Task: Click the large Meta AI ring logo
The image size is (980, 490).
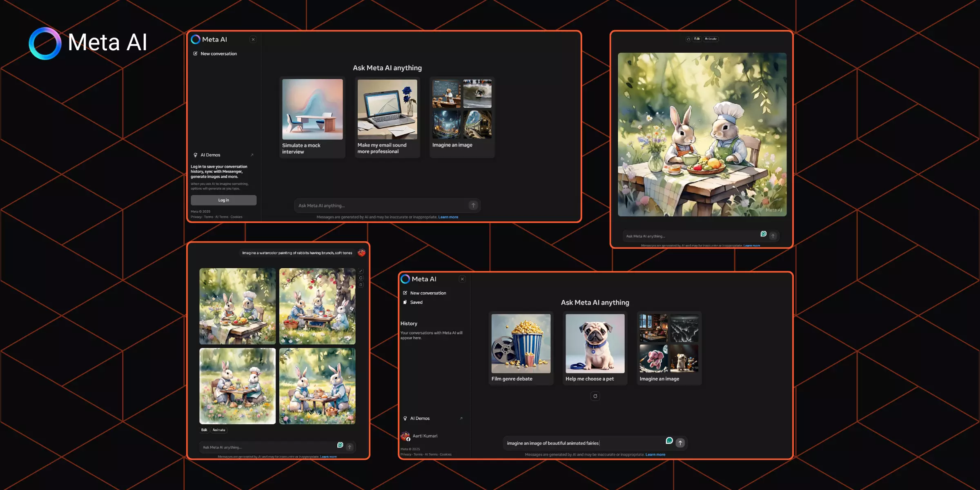Action: pos(45,43)
